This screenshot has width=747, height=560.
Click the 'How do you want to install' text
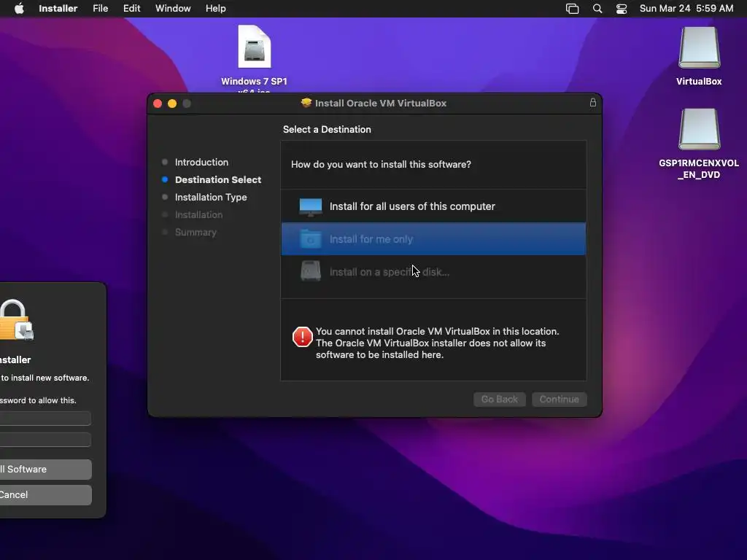tap(381, 164)
